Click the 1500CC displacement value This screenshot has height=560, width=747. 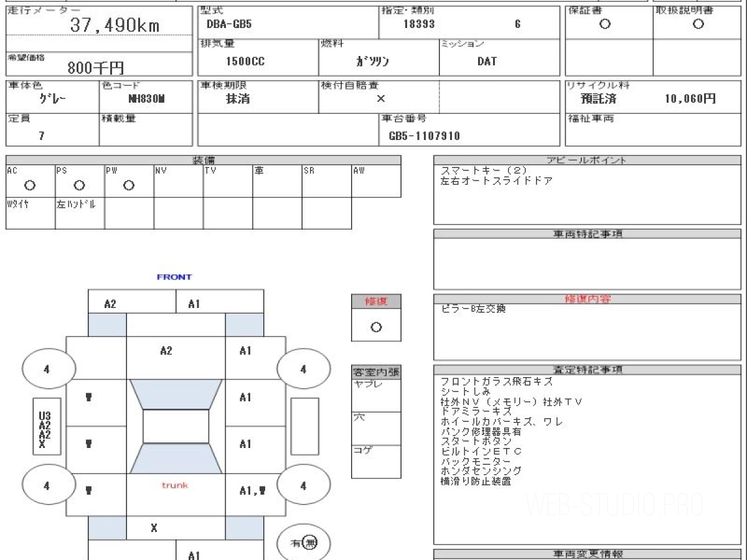pos(245,61)
